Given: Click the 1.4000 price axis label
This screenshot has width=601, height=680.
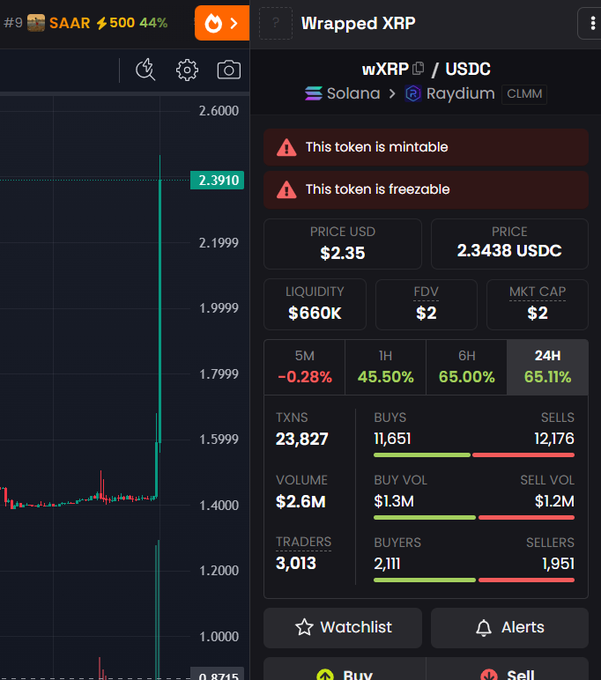Looking at the screenshot, I should (219, 505).
